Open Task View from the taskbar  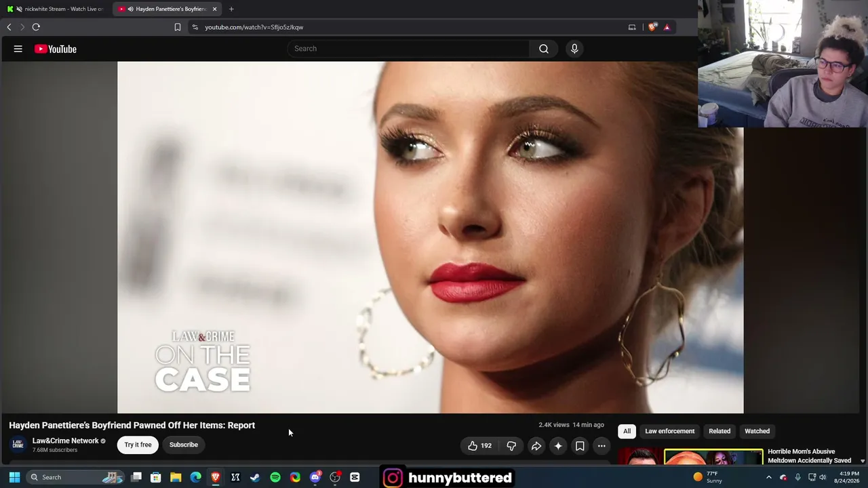[x=136, y=477]
